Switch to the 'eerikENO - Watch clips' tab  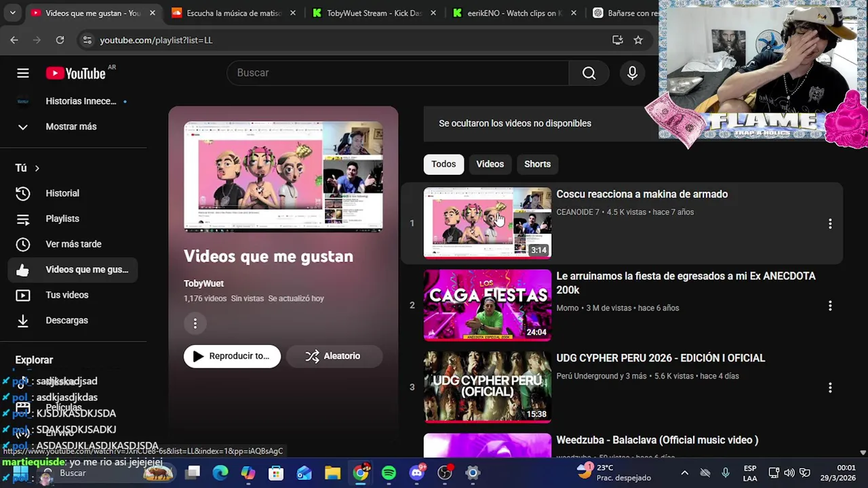click(513, 13)
